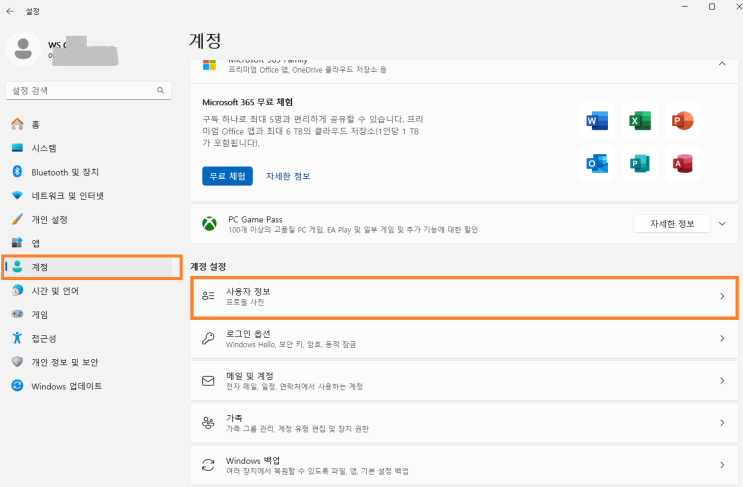Click the gaming controller icon in sidebar
This screenshot has height=487, width=743.
(17, 314)
